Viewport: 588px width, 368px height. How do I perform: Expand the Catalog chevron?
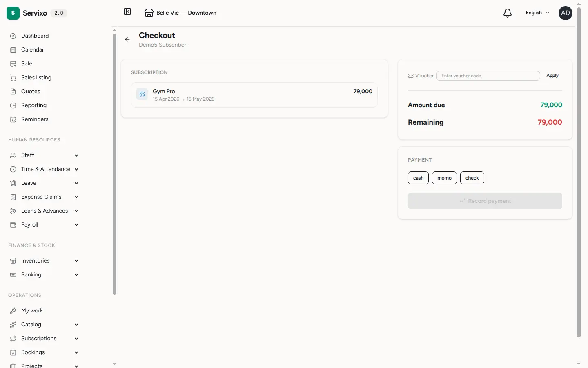76,325
